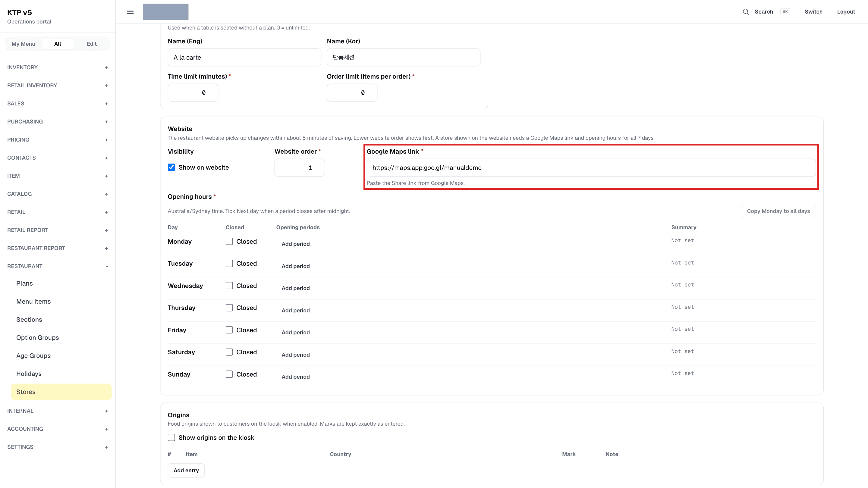Open Sections in sidebar
This screenshot has width=868, height=488.
61,320
